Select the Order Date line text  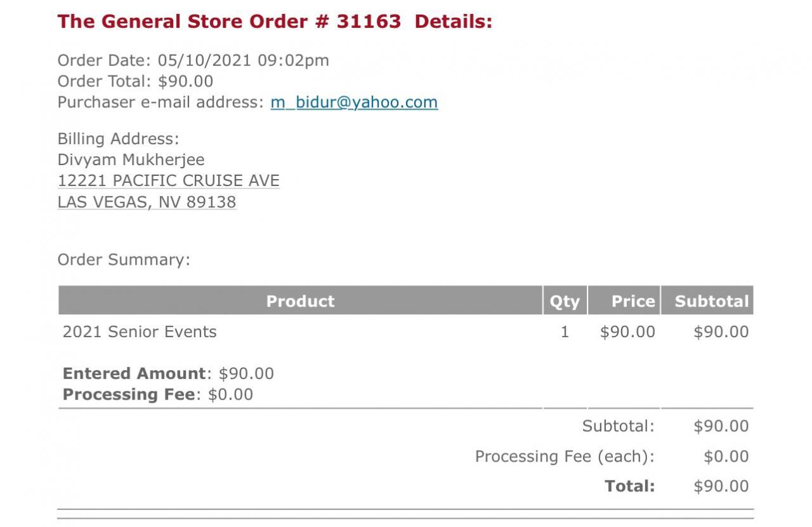[193, 60]
